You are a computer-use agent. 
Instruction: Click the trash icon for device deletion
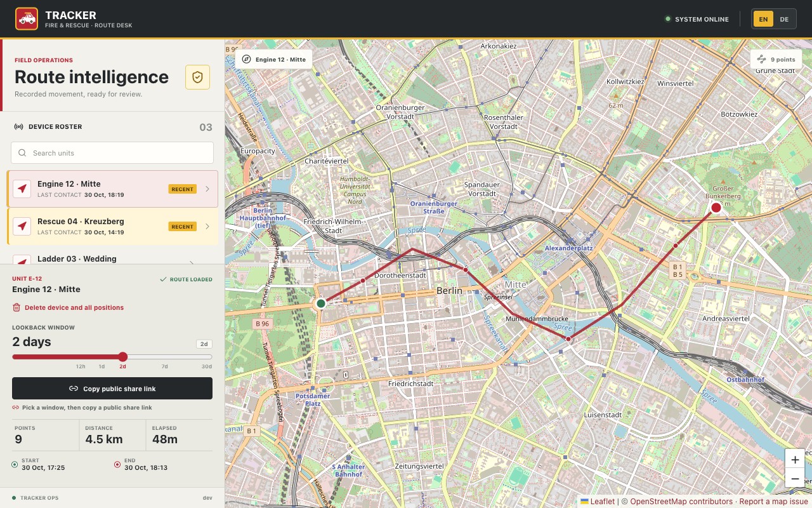pos(16,307)
